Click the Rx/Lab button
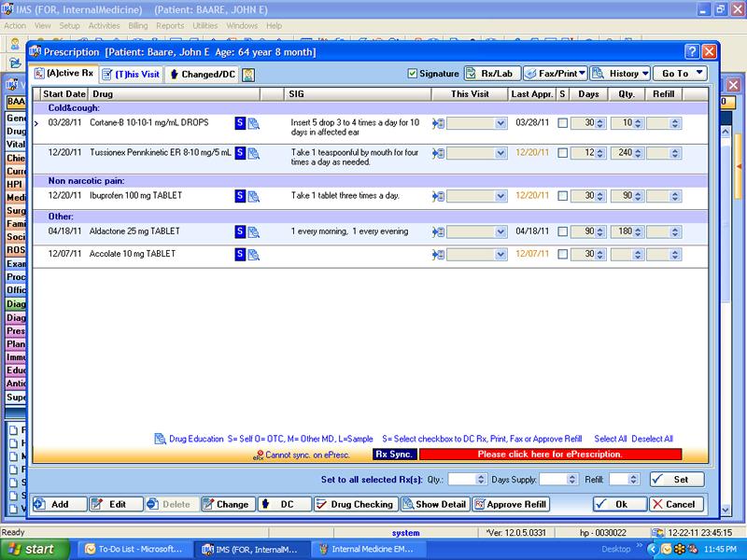This screenshot has width=747, height=560. pyautogui.click(x=492, y=74)
